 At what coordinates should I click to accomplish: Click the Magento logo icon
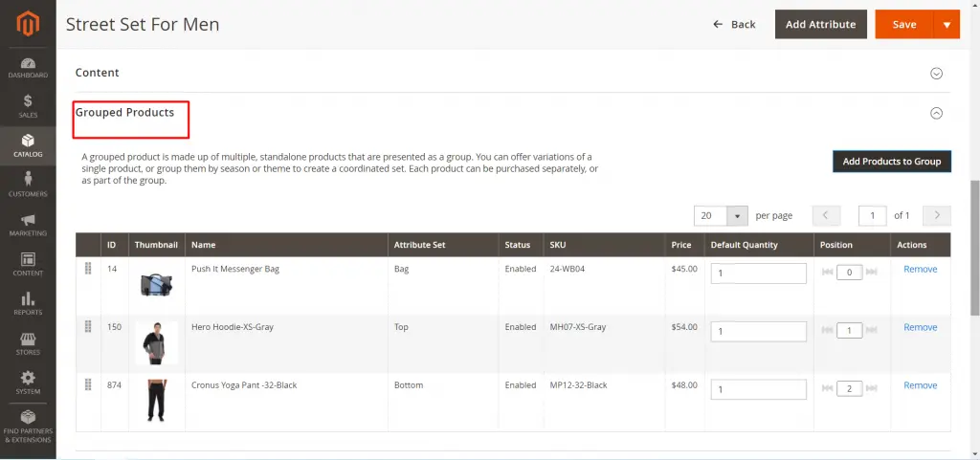pos(28,24)
